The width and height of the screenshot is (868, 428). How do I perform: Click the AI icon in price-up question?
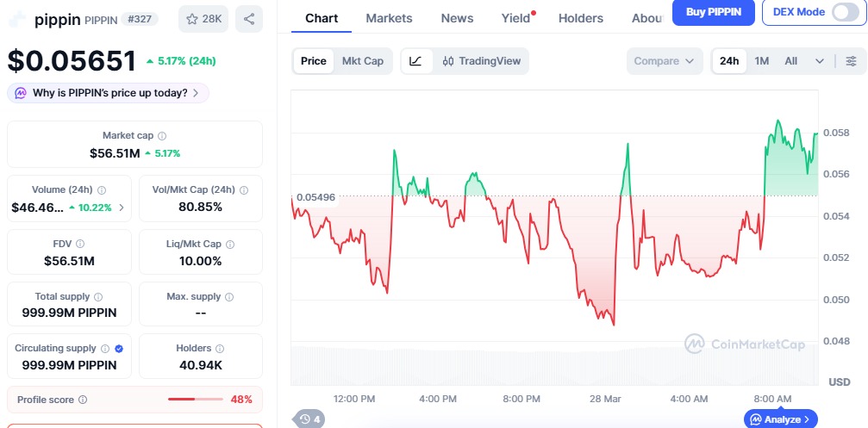click(x=21, y=93)
